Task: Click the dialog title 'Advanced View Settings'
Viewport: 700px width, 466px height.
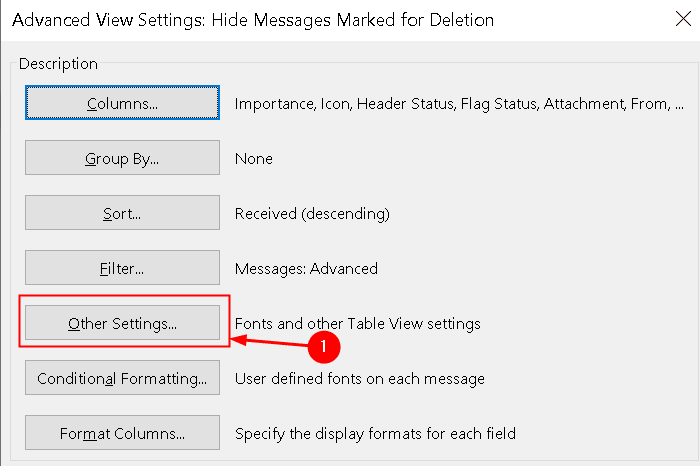Action: [x=109, y=21]
